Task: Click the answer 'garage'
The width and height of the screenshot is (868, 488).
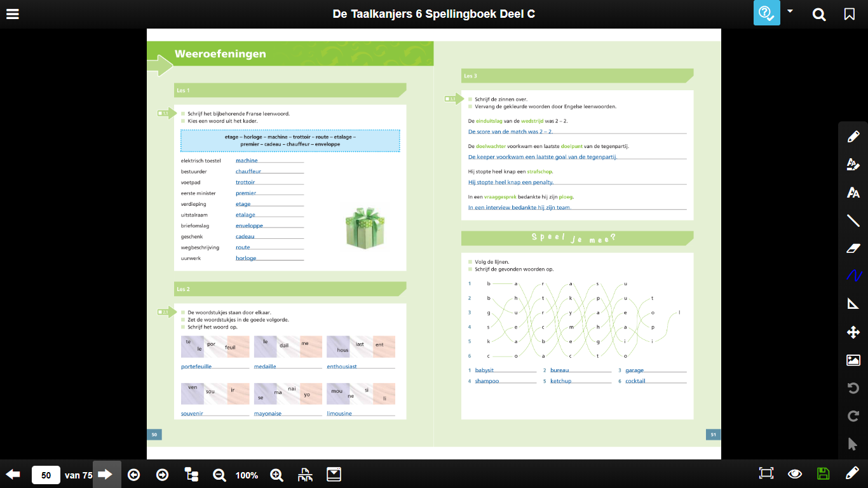Action: click(x=634, y=370)
